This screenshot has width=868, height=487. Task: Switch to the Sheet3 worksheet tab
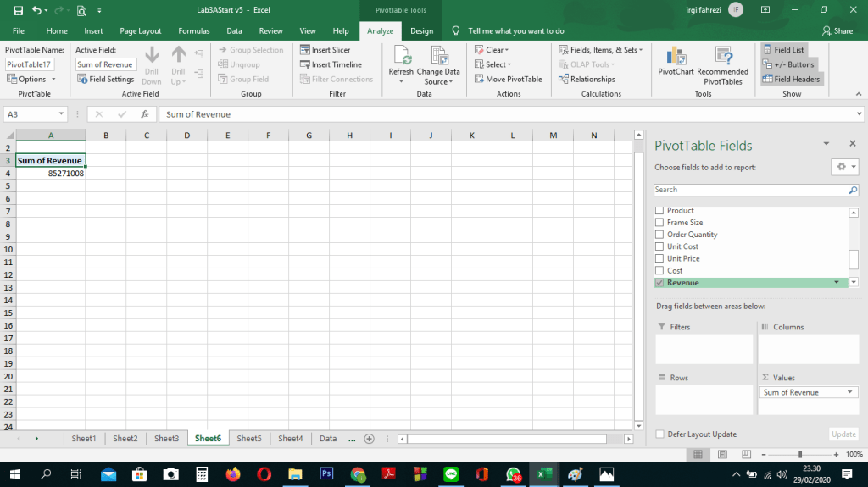pos(166,439)
